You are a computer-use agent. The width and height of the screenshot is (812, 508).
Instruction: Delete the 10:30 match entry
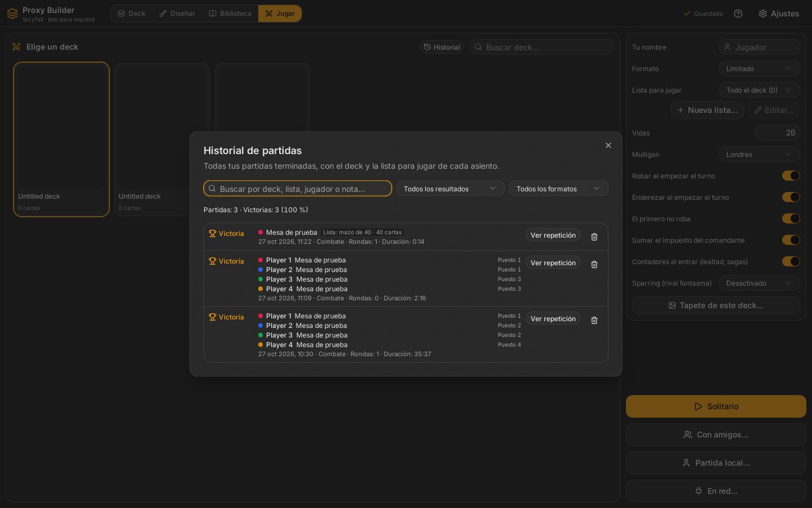[594, 320]
